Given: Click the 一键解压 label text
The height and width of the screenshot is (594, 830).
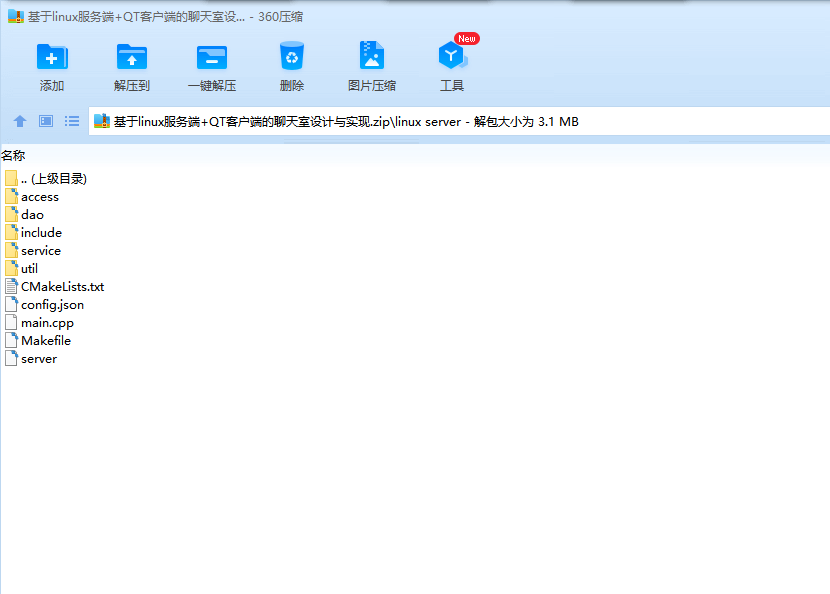Looking at the screenshot, I should [x=212, y=86].
